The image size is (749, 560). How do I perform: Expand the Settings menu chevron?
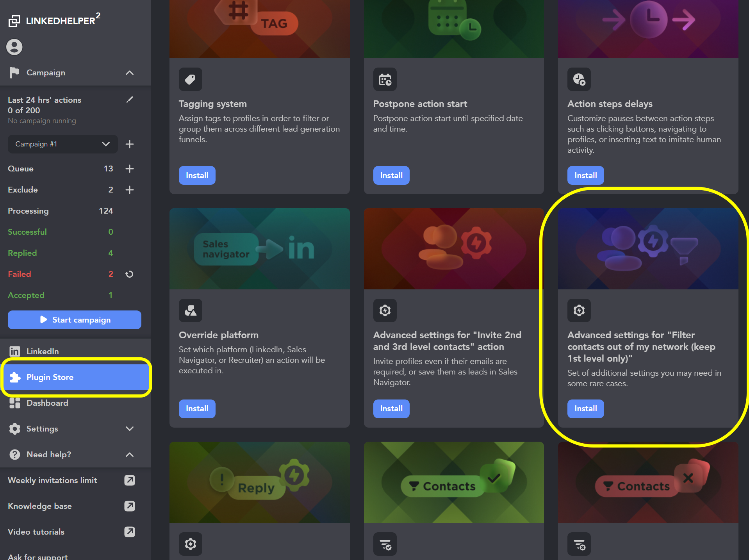tap(130, 429)
